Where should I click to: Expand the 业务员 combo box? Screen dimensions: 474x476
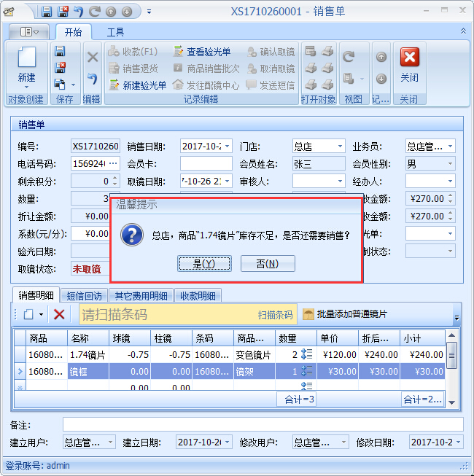tap(449, 147)
